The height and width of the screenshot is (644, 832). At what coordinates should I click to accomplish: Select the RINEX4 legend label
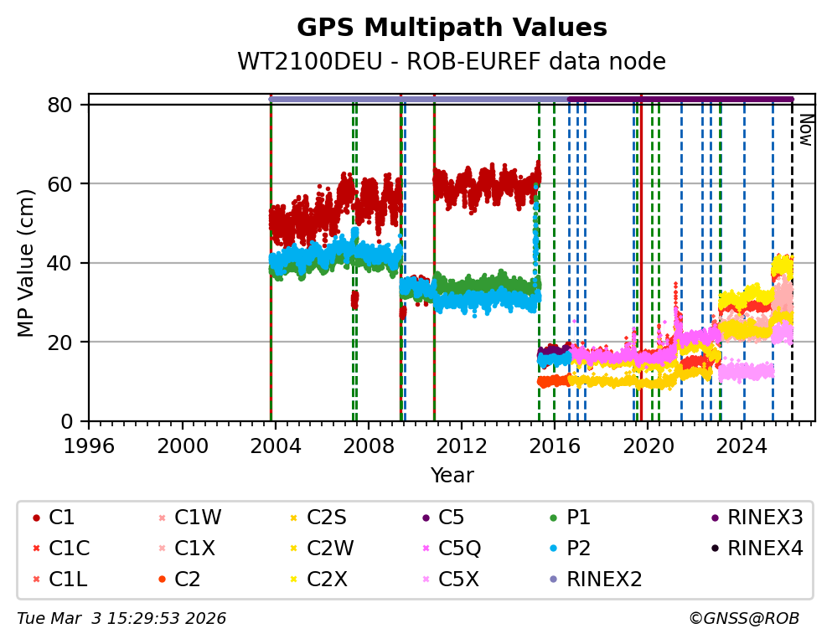point(764,549)
